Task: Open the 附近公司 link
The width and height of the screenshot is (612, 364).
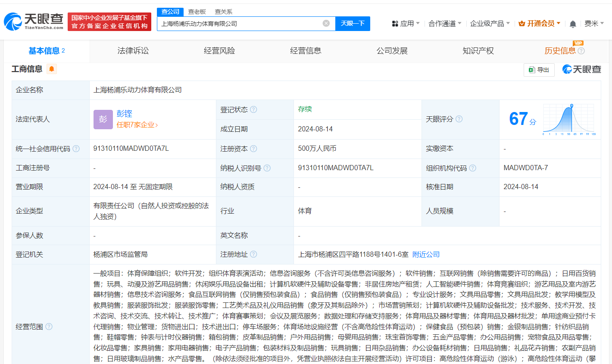Action: [x=426, y=254]
